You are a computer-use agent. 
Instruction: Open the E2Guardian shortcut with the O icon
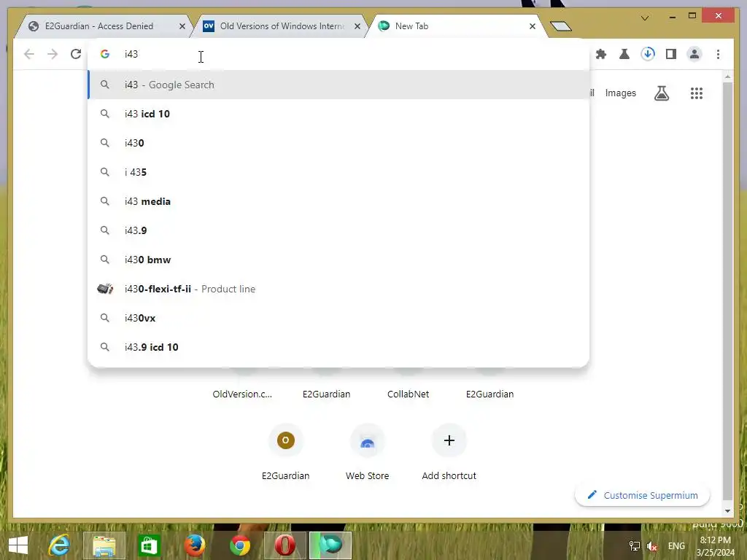[x=285, y=452]
